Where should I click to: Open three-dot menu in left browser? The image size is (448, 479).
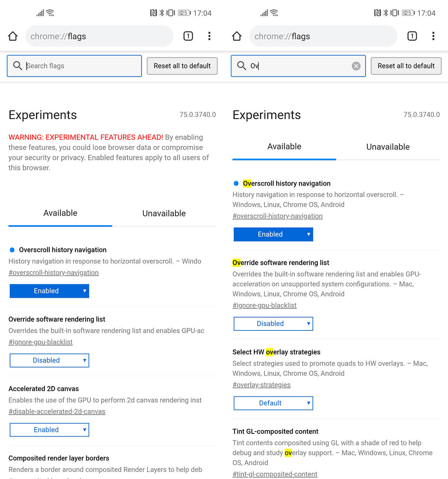(x=209, y=36)
